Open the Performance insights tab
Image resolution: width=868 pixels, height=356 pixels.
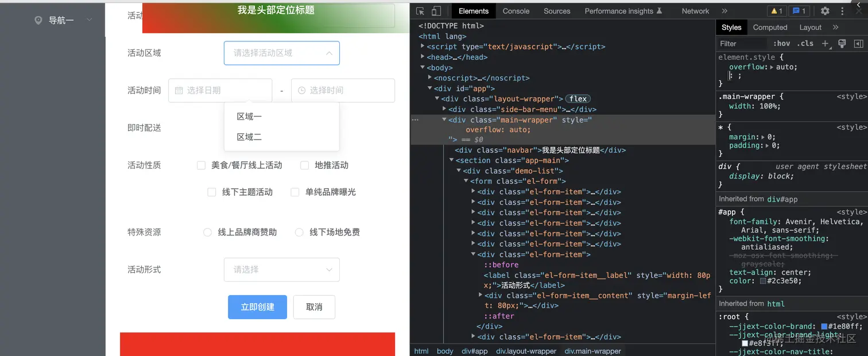(623, 11)
